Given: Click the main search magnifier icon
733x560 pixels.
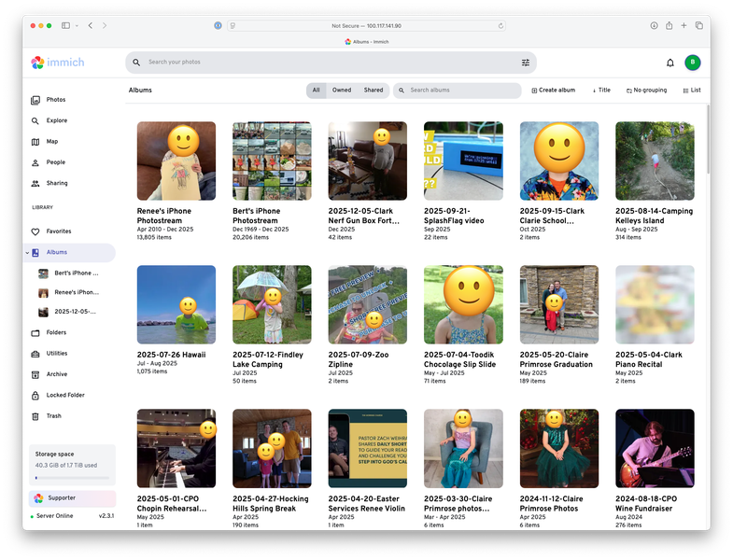Looking at the screenshot, I should 136,63.
